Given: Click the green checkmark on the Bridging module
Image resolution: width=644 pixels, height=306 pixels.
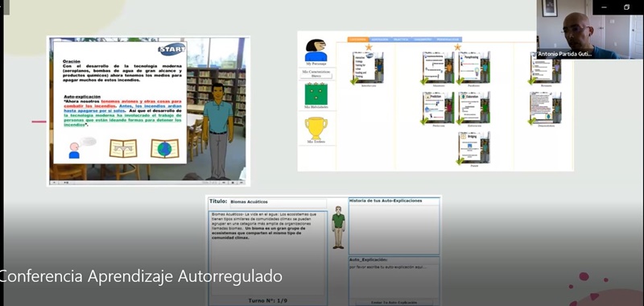Looking at the screenshot, I should click(x=460, y=161).
